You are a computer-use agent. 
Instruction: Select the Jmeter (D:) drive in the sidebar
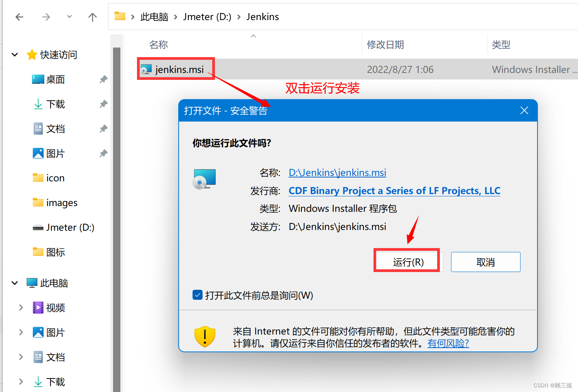(x=70, y=227)
